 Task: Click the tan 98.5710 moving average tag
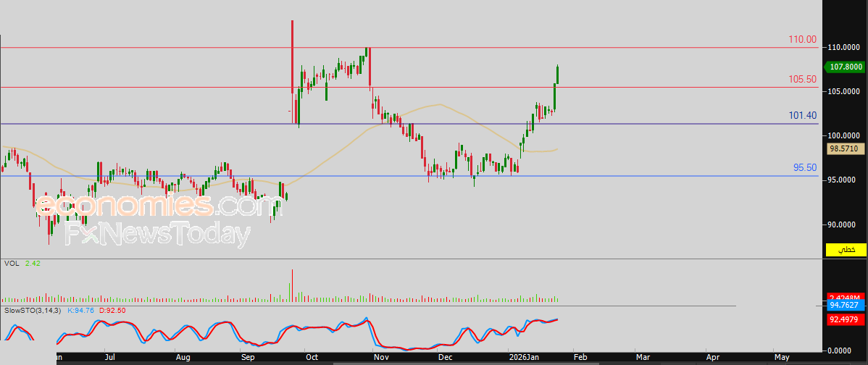click(x=846, y=148)
